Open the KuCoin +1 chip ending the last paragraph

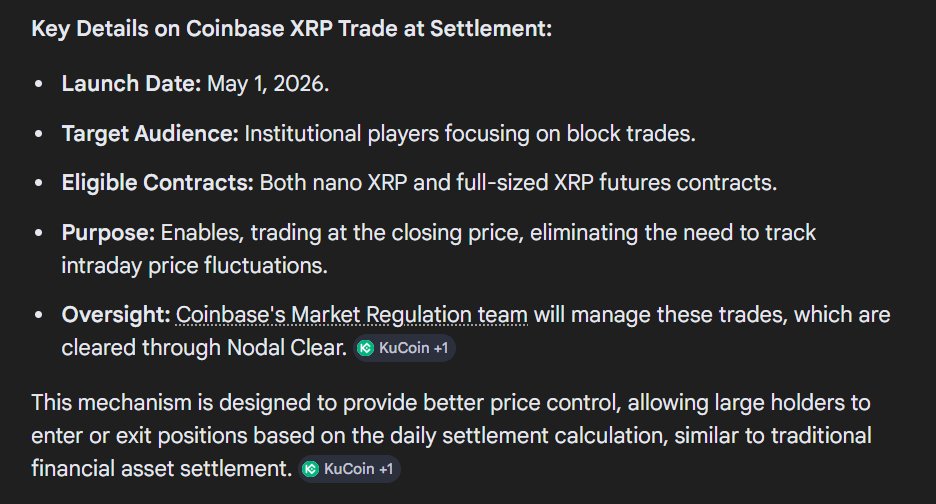[x=350, y=468]
